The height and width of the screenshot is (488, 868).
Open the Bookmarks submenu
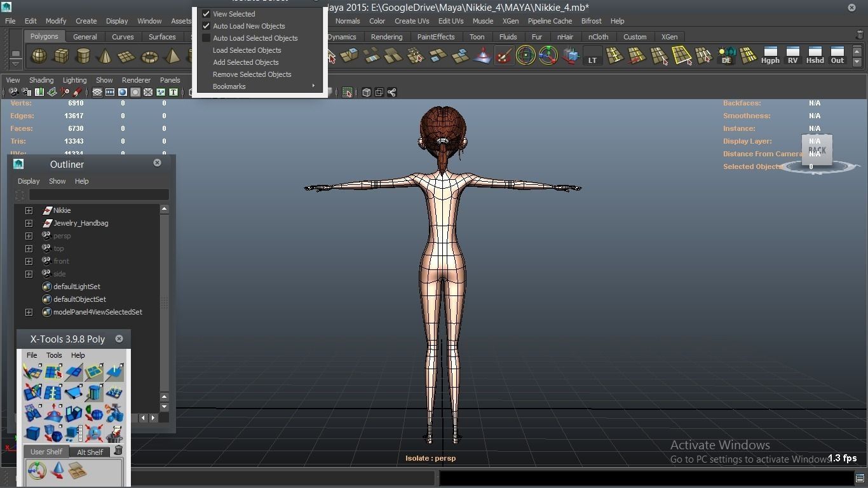click(261, 86)
